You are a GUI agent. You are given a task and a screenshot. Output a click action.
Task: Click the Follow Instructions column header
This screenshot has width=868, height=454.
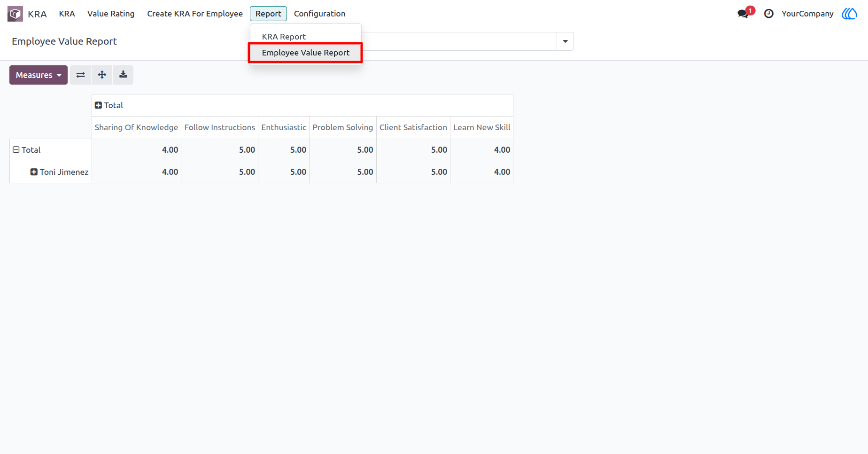pos(220,127)
